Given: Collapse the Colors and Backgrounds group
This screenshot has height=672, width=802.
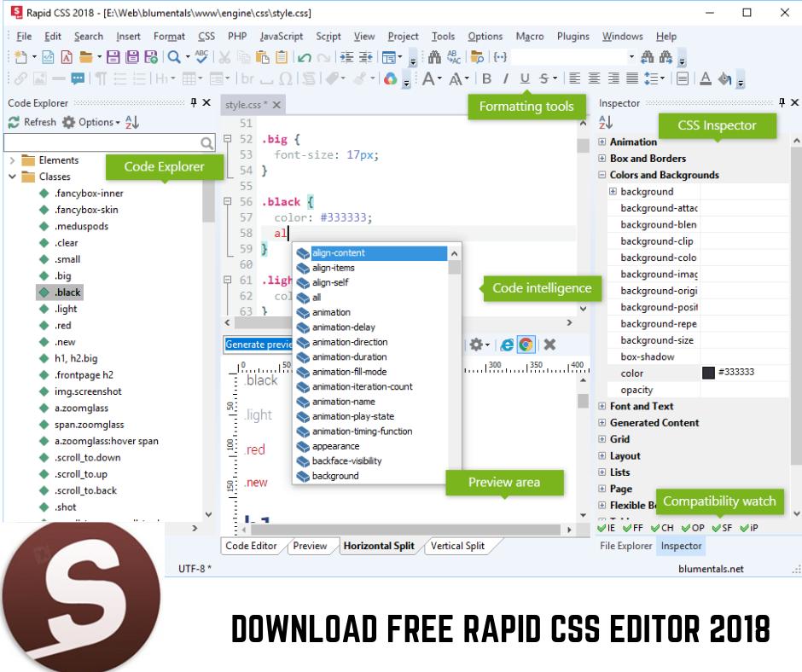Looking at the screenshot, I should coord(602,175).
